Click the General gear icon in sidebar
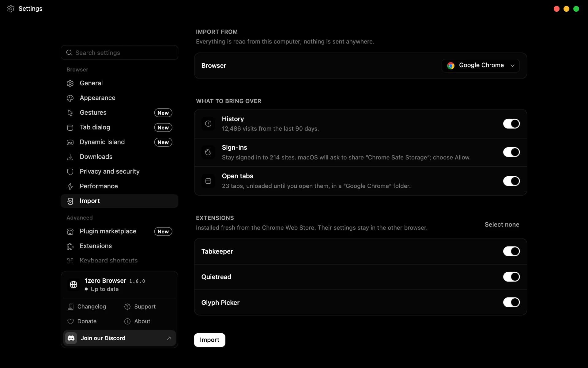 coord(70,83)
